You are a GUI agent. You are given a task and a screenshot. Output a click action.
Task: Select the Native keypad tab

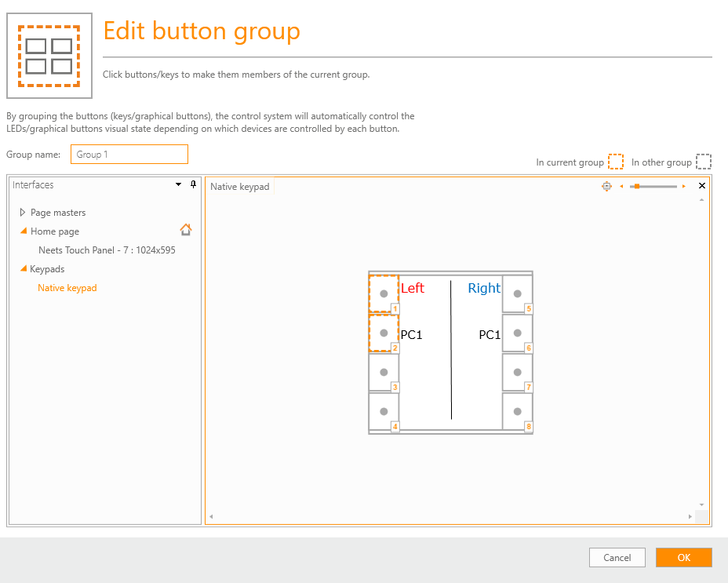pos(238,187)
